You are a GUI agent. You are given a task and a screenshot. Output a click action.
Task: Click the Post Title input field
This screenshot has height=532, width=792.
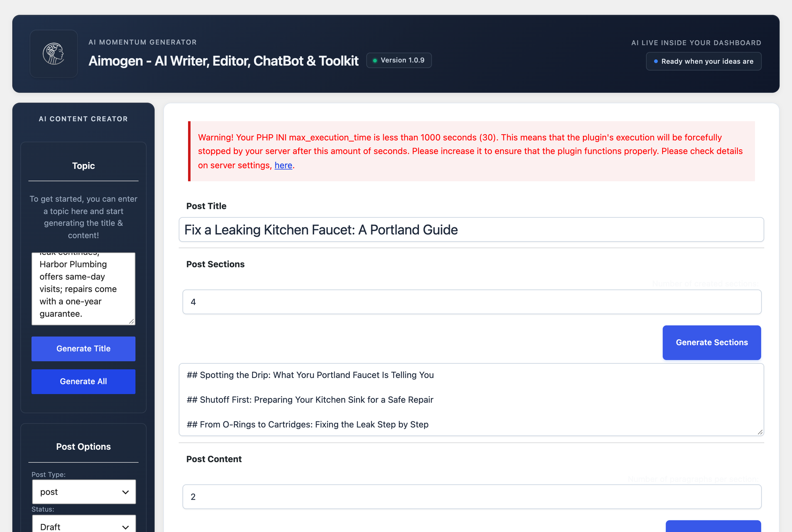click(471, 230)
